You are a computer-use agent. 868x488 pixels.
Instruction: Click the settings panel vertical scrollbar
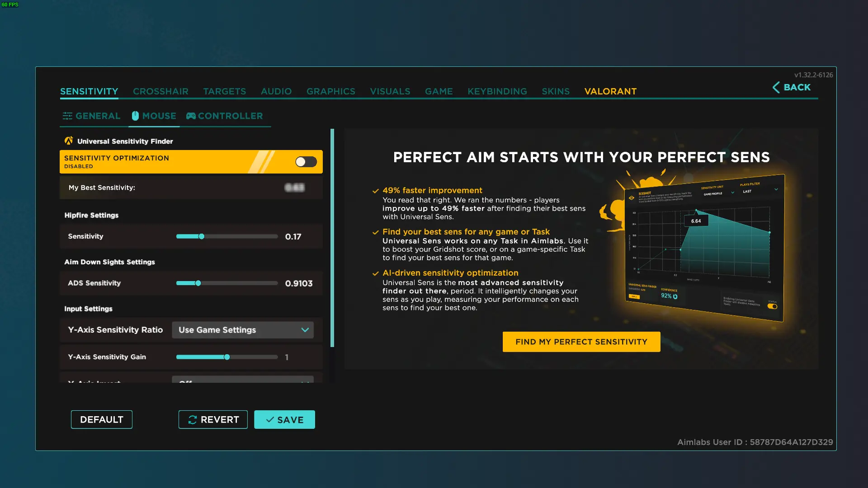coord(332,238)
